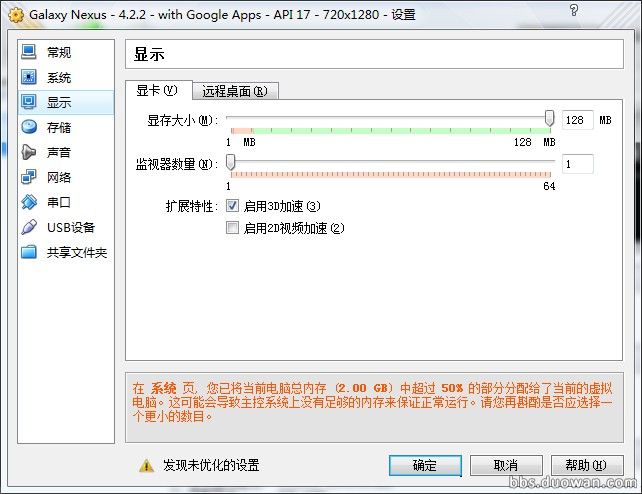This screenshot has width=642, height=494.
Task: Click the 帮助(H) help button
Action: [x=587, y=465]
